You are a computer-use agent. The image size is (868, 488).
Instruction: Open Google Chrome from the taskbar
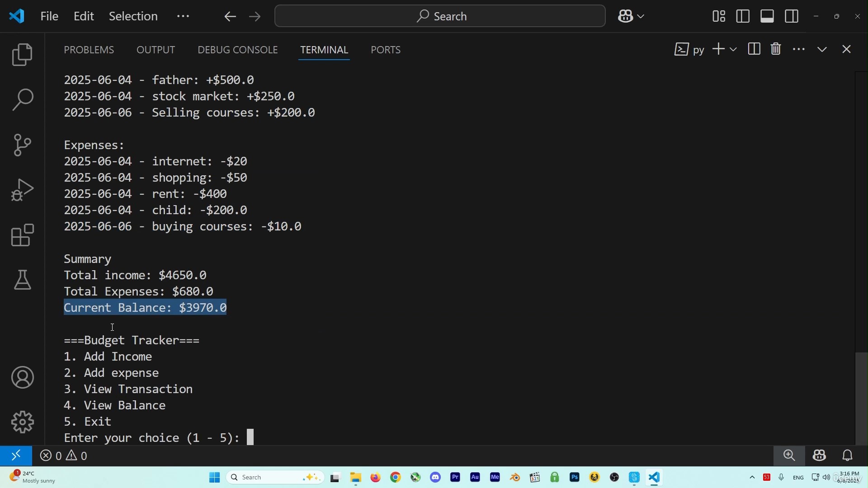(x=396, y=478)
